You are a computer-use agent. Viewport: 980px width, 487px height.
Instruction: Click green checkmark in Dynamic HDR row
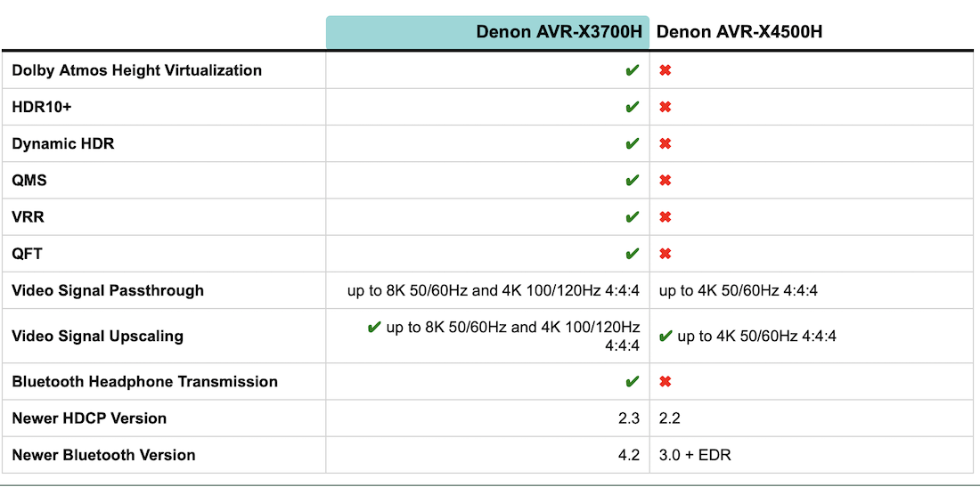(x=632, y=143)
